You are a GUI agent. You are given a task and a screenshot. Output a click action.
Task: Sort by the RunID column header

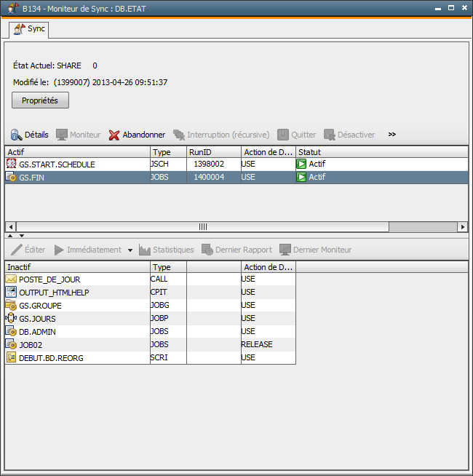click(214, 152)
